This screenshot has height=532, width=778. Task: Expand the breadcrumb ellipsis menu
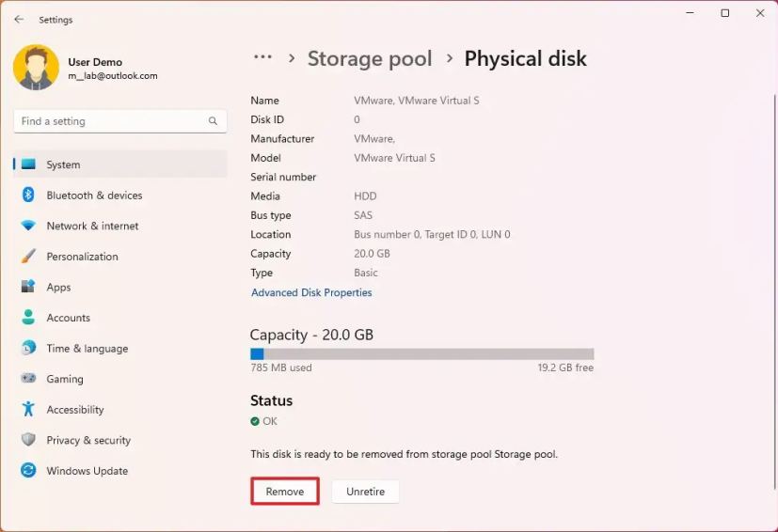click(x=262, y=58)
